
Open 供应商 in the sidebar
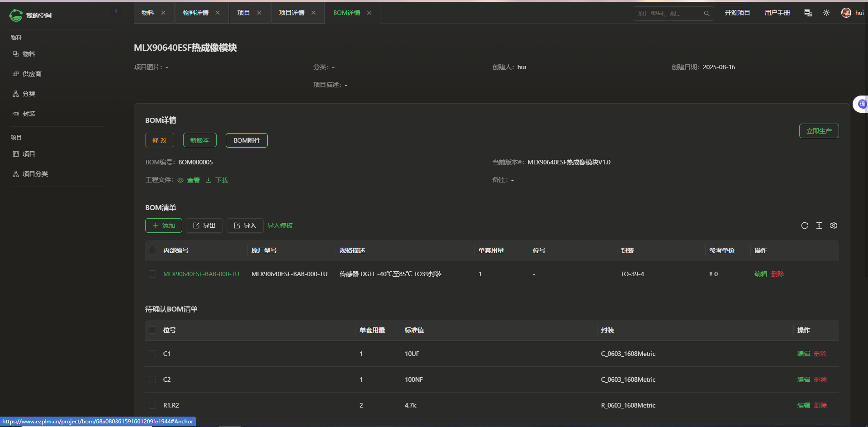[32, 74]
